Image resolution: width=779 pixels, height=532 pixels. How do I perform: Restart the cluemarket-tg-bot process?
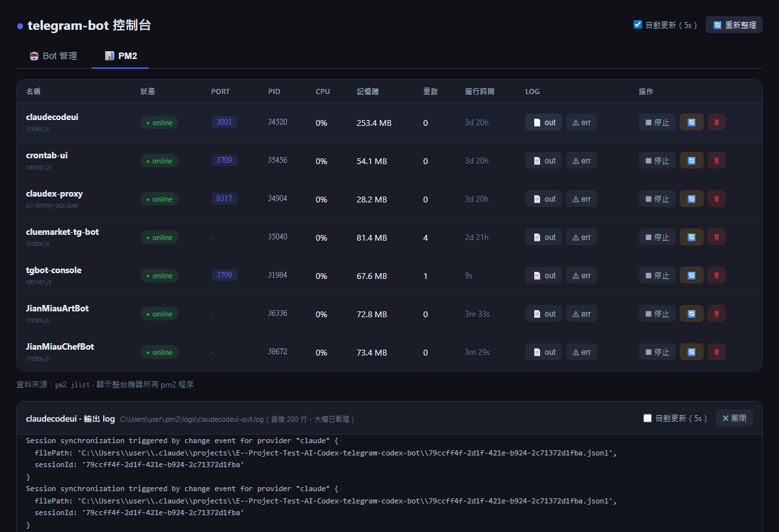pos(691,237)
